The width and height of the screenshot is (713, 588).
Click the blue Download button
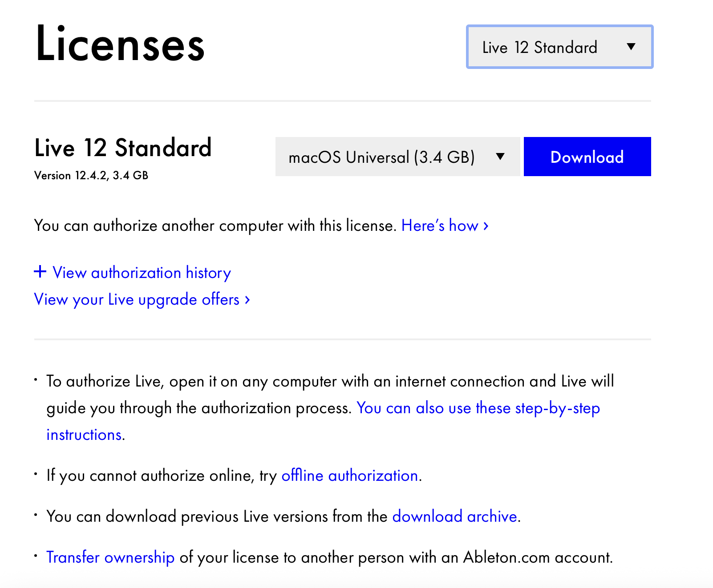click(587, 157)
